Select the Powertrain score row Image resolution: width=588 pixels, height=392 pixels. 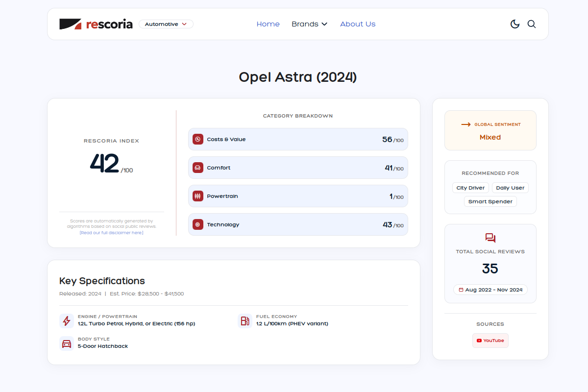pos(298,196)
